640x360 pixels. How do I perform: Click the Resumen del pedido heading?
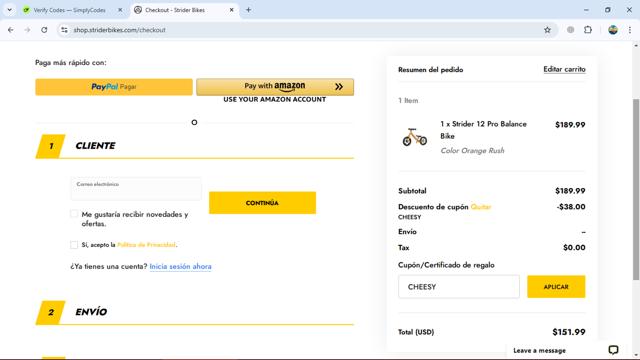click(x=431, y=70)
